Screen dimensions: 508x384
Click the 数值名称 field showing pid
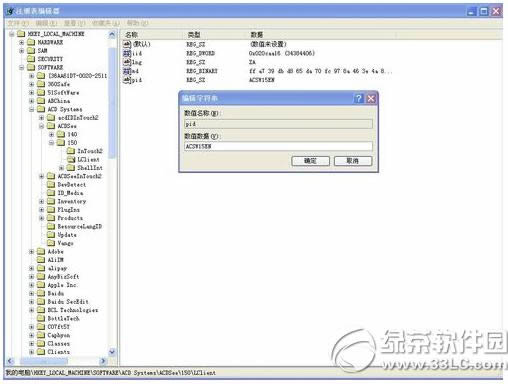278,124
